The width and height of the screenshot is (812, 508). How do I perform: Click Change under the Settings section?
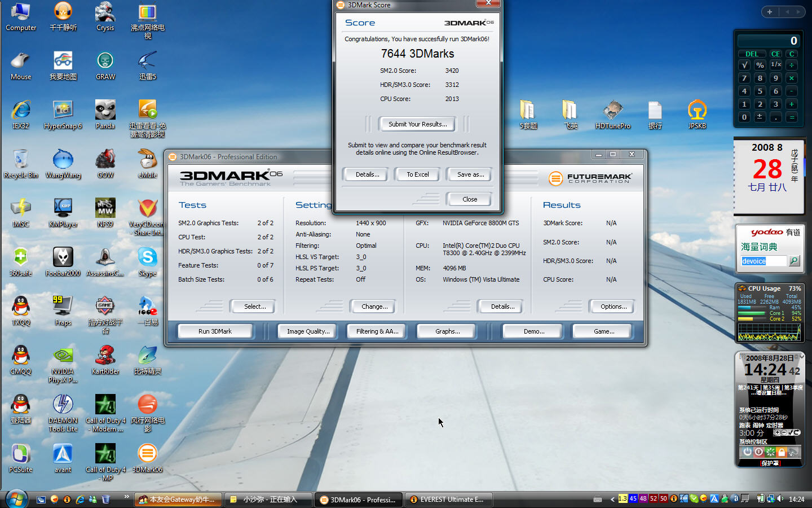[374, 306]
